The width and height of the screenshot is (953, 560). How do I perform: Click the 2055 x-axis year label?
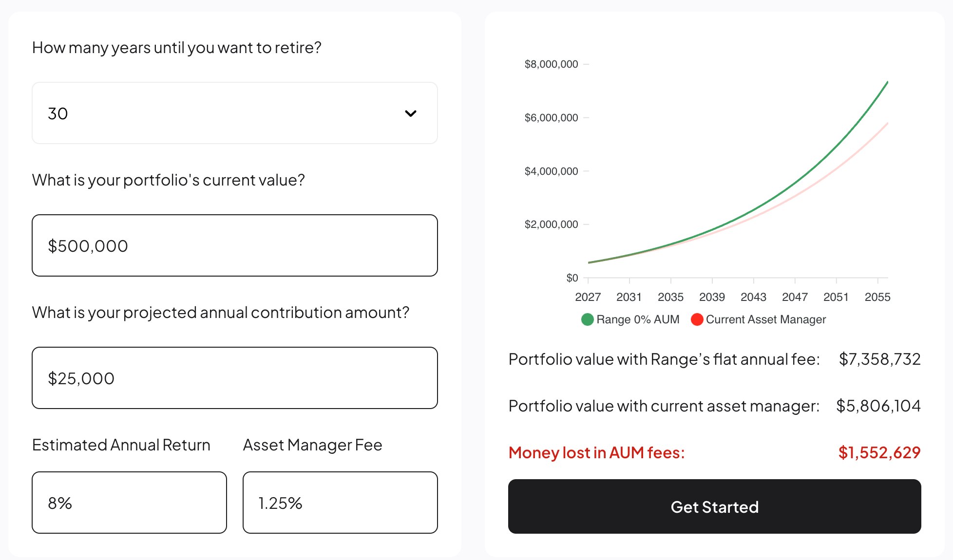point(877,297)
